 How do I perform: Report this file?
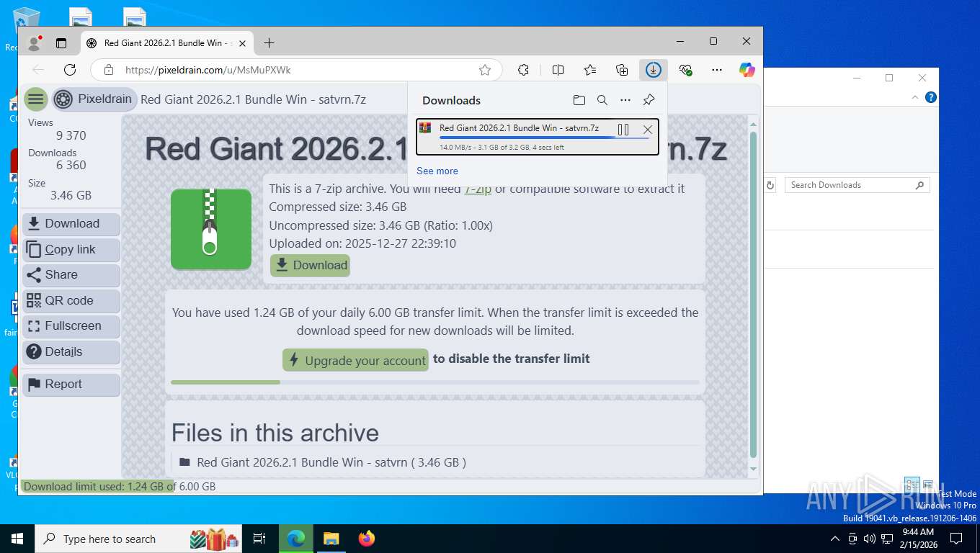[71, 385]
